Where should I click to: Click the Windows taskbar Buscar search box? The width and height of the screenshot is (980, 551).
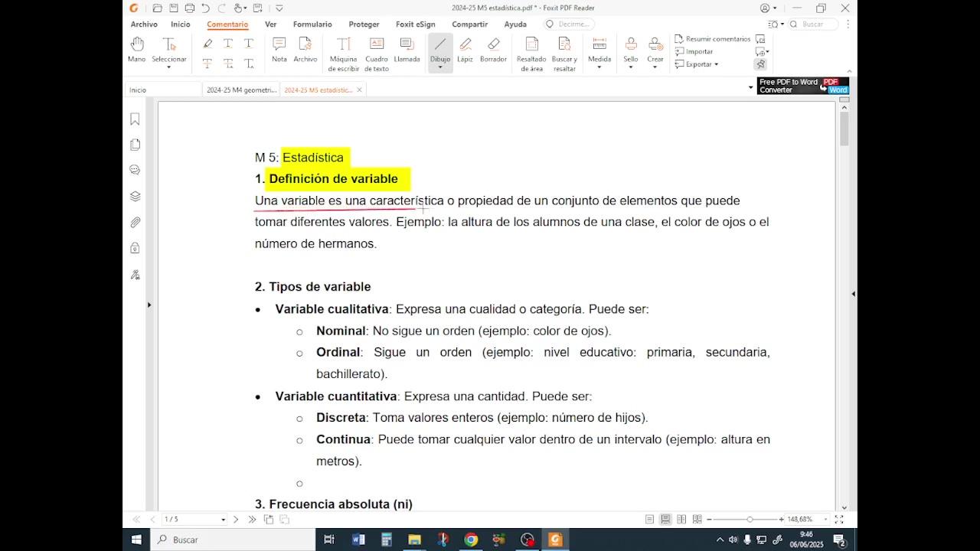click(234, 540)
